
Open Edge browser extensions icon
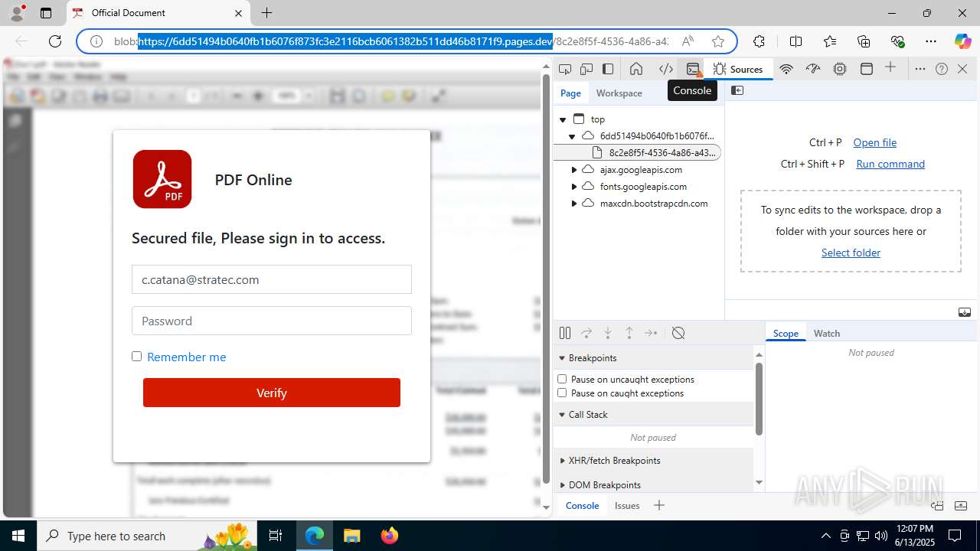pos(759,41)
